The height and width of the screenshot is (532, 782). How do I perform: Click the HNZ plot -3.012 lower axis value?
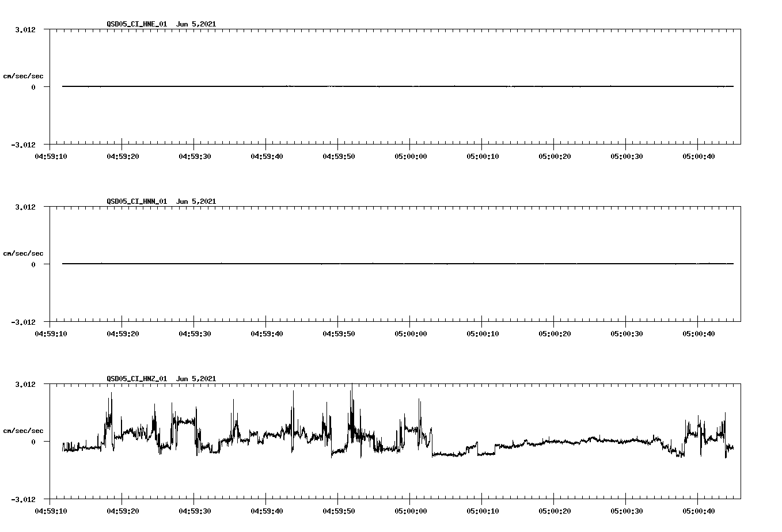point(23,499)
